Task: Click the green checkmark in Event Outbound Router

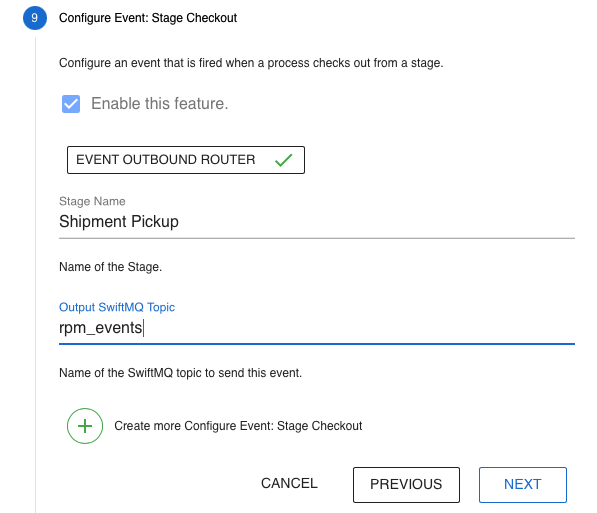Action: coord(284,160)
